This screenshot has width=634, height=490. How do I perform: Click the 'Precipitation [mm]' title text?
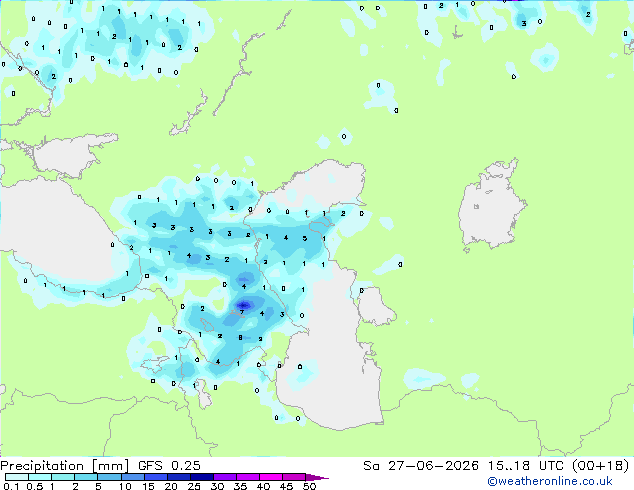(x=64, y=466)
